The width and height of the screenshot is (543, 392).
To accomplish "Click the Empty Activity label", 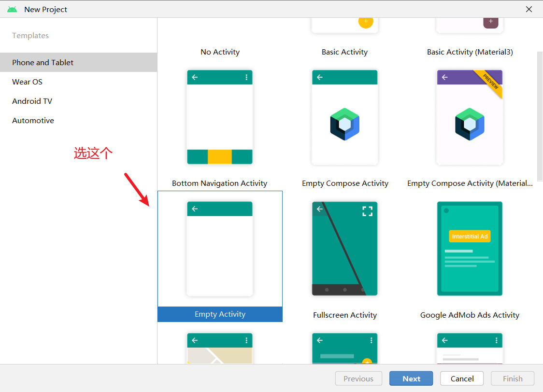I will (220, 314).
